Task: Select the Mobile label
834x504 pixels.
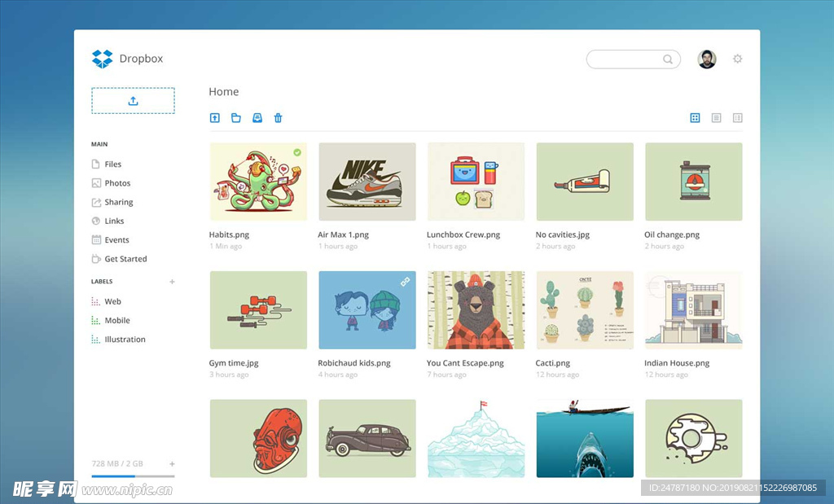Action: click(x=111, y=321)
